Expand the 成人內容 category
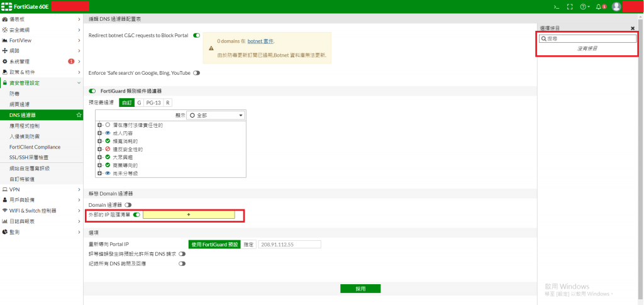The image size is (644, 305). (x=100, y=133)
